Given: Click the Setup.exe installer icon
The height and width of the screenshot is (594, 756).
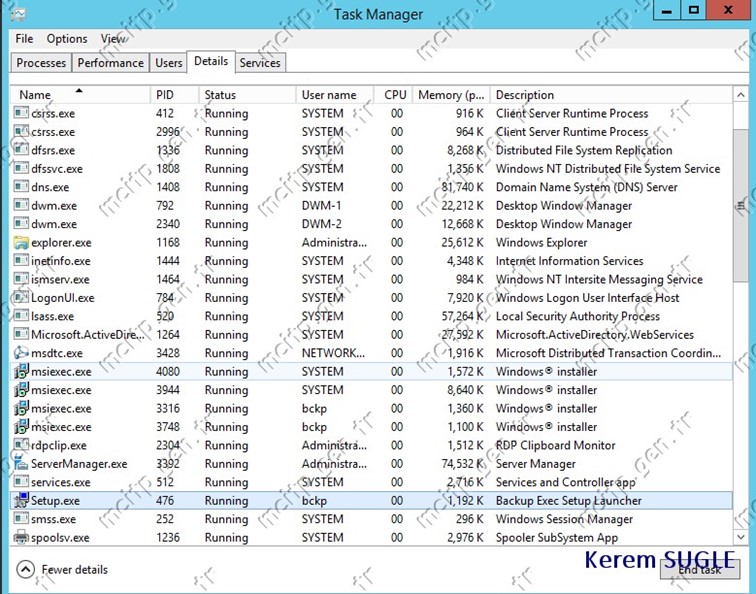Looking at the screenshot, I should tap(21, 500).
